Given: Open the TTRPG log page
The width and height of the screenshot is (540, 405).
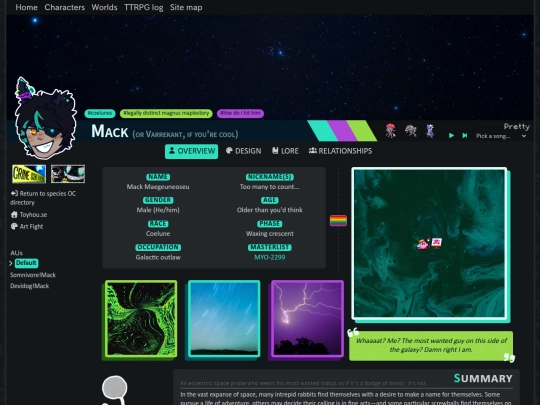Looking at the screenshot, I should click(144, 7).
